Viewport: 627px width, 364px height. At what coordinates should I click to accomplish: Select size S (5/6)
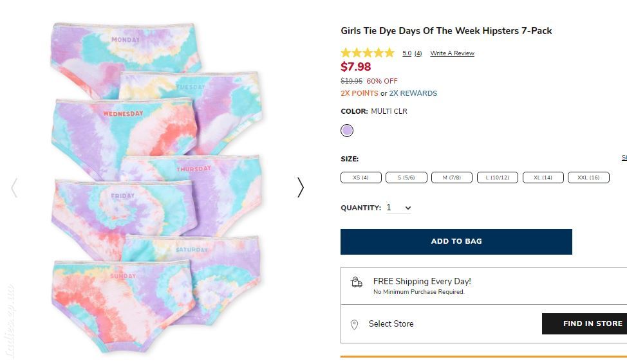[406, 177]
